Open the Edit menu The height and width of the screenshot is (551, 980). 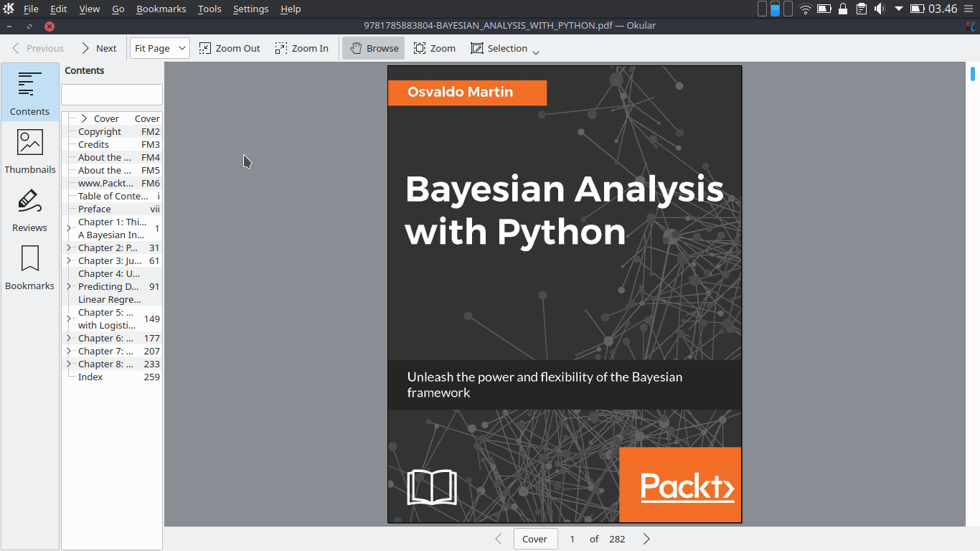coord(59,9)
